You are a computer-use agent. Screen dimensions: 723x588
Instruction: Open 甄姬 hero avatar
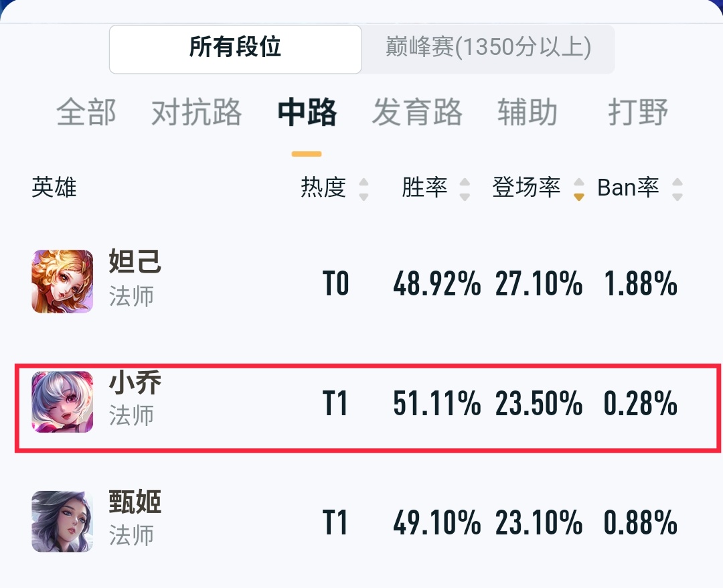tap(62, 521)
